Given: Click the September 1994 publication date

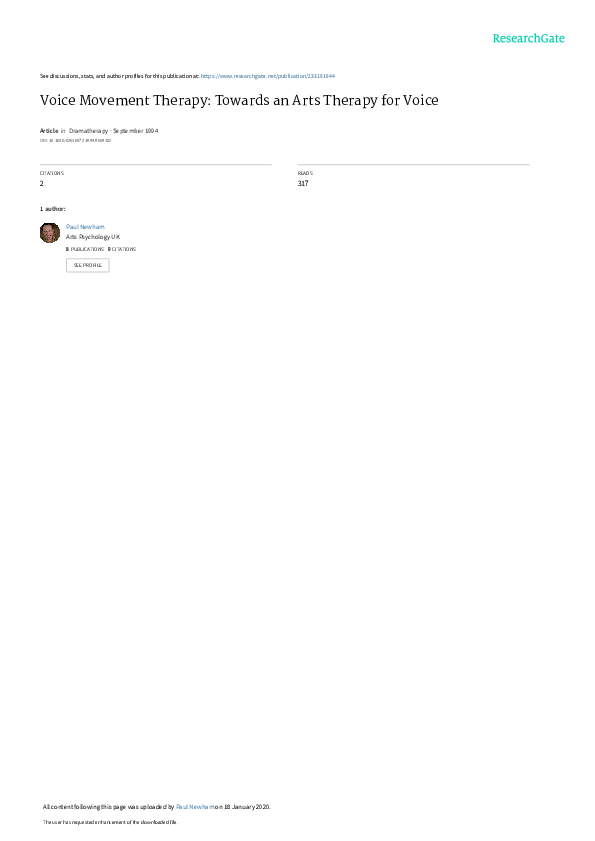Looking at the screenshot, I should [135, 131].
